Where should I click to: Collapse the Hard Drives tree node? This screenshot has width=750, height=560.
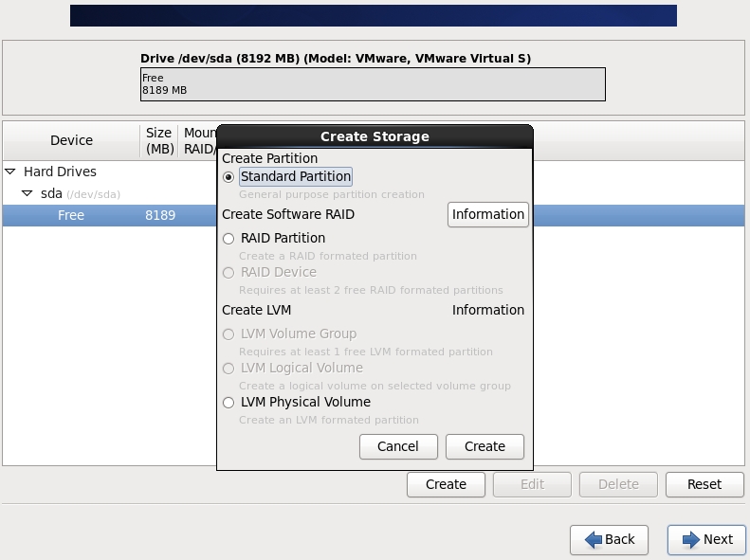click(10, 172)
